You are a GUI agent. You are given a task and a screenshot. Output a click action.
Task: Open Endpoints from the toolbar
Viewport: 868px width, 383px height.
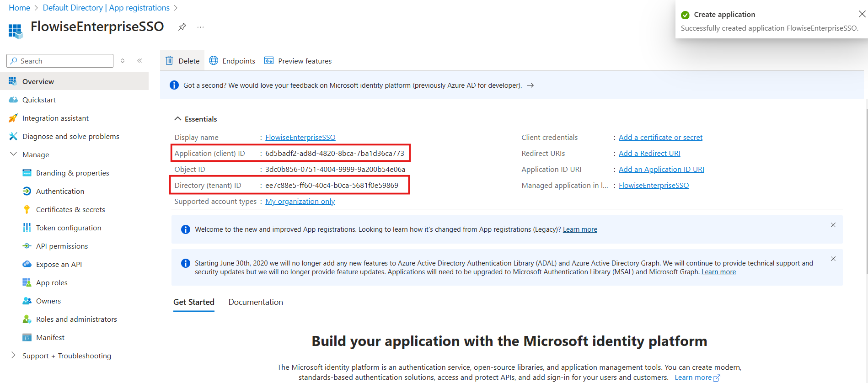tap(232, 61)
